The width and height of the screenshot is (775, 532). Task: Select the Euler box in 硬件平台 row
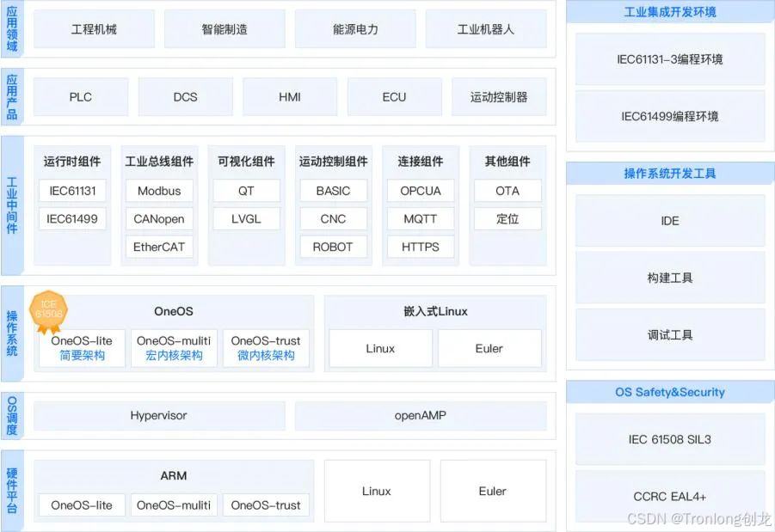pyautogui.click(x=493, y=491)
